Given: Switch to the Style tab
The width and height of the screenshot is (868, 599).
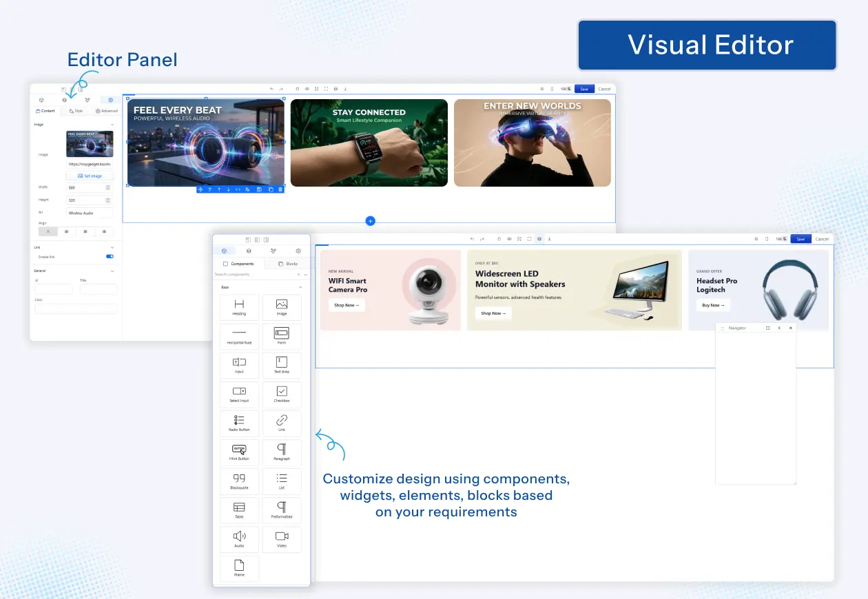Looking at the screenshot, I should (x=76, y=111).
